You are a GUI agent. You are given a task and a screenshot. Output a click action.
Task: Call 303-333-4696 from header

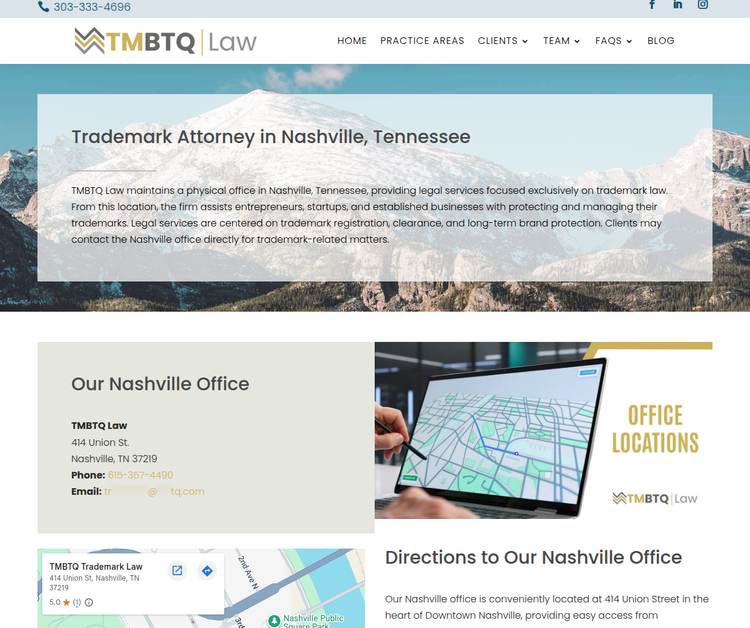[x=92, y=7]
